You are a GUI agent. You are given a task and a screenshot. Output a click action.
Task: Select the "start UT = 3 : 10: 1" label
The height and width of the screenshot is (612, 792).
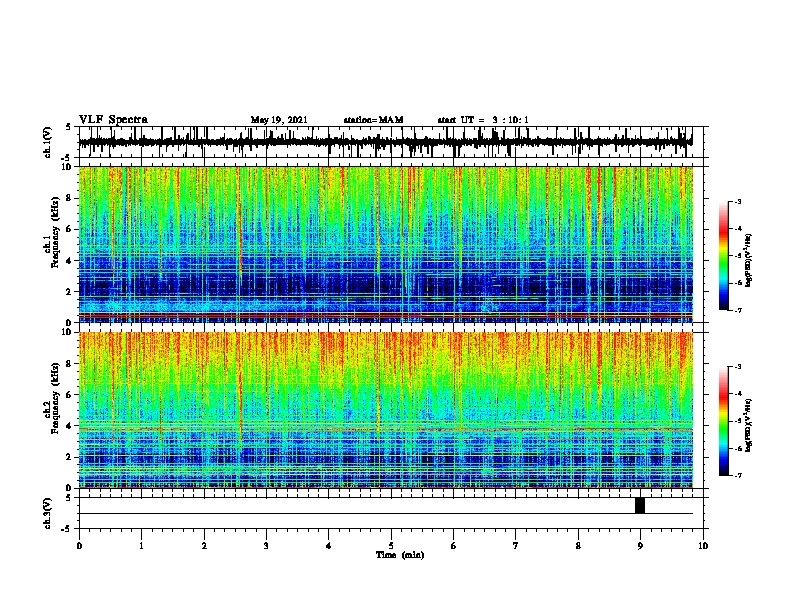pyautogui.click(x=483, y=120)
